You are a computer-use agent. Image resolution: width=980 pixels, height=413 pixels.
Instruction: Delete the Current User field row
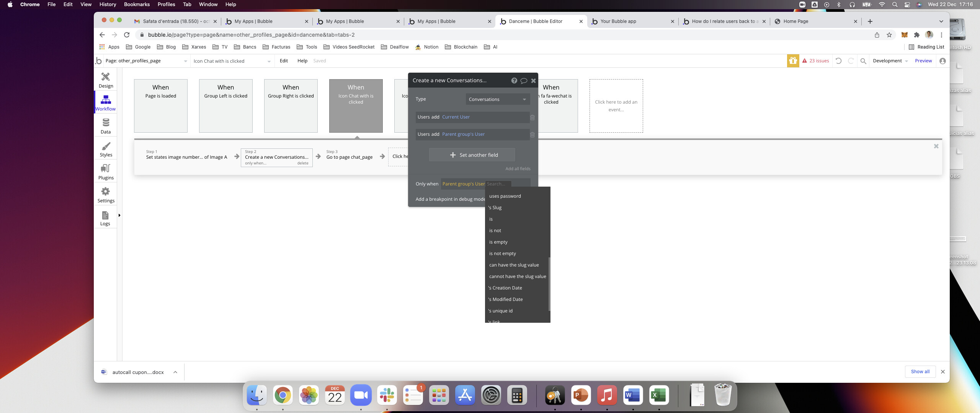point(532,117)
